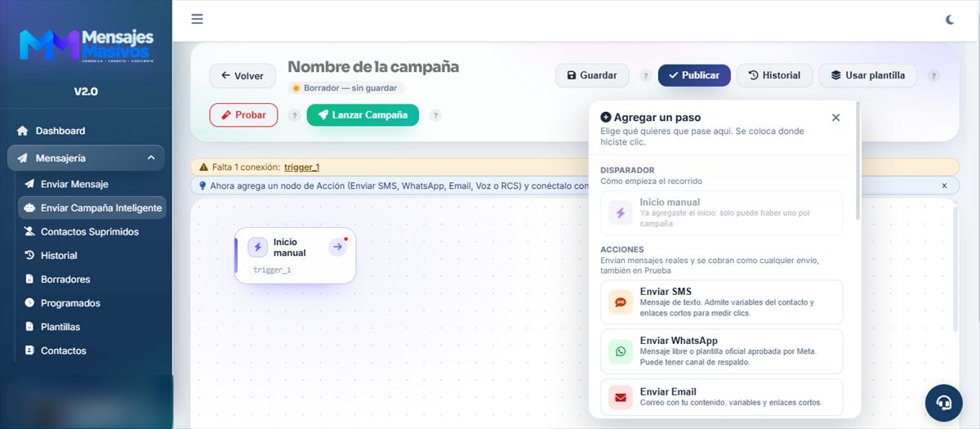Click the Mensajes Masivos logo
This screenshot has width=980, height=429.
pos(86,45)
